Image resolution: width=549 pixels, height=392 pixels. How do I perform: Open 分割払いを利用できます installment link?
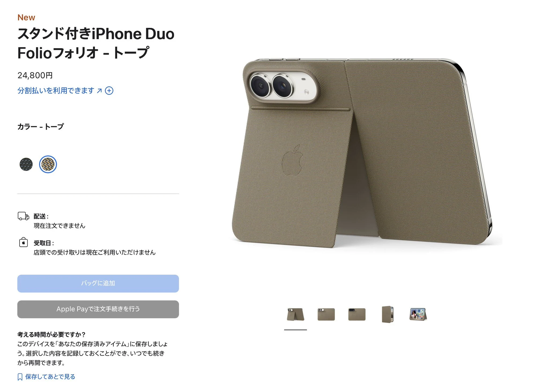[x=56, y=91]
